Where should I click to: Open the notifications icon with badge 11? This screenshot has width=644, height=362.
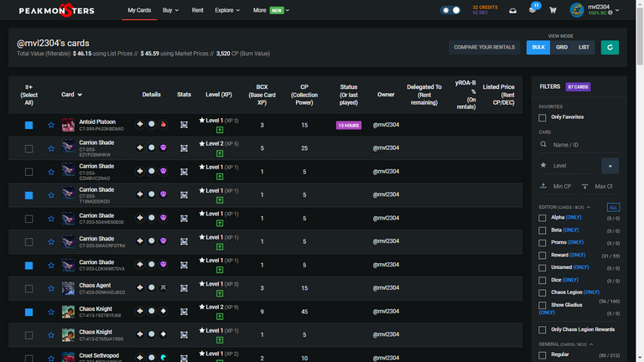532,9
